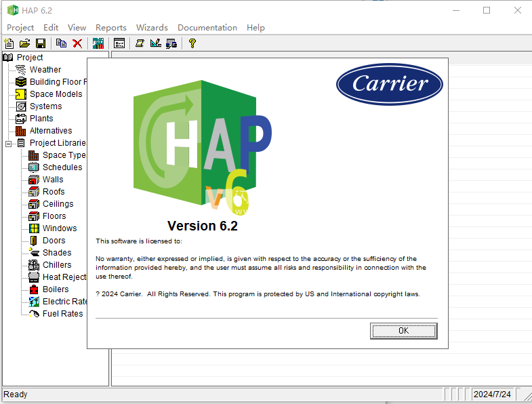532x404 pixels.
Task: Click the Version 6.2 heading text
Action: [x=203, y=226]
